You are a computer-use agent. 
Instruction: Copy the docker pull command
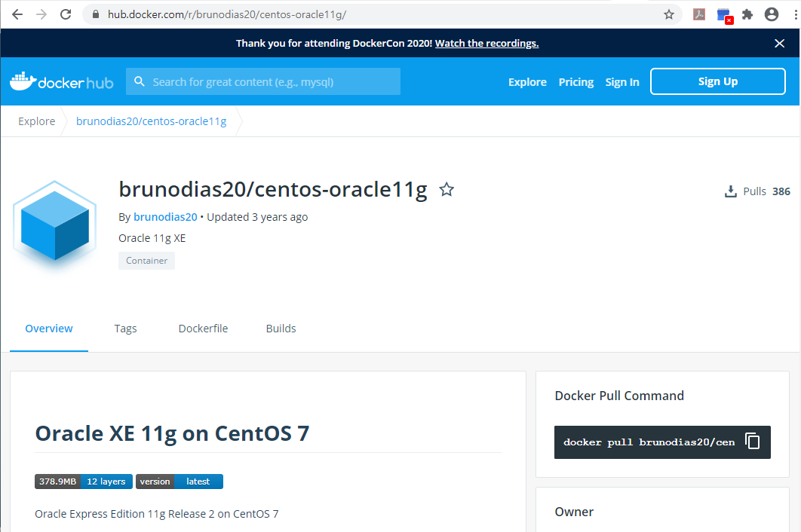click(x=753, y=441)
